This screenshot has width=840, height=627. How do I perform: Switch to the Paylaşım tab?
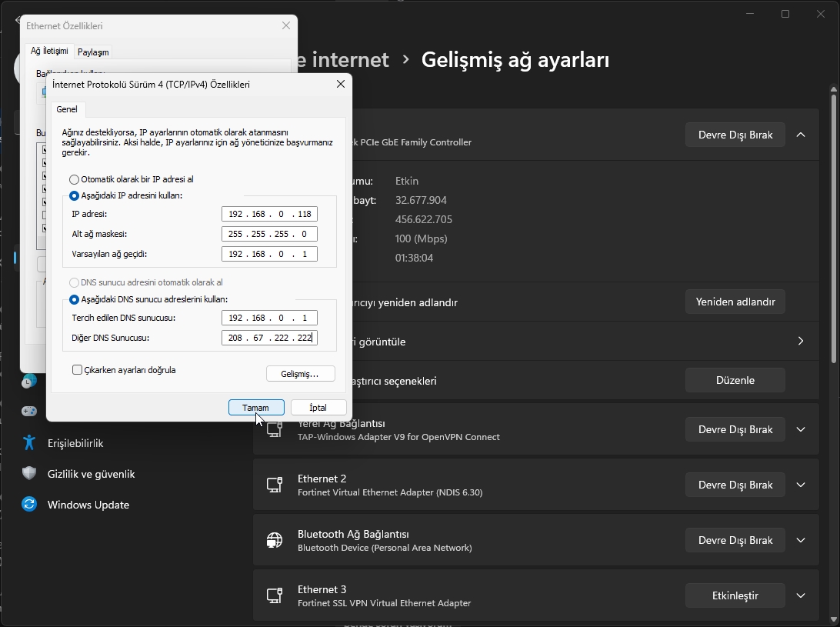93,52
